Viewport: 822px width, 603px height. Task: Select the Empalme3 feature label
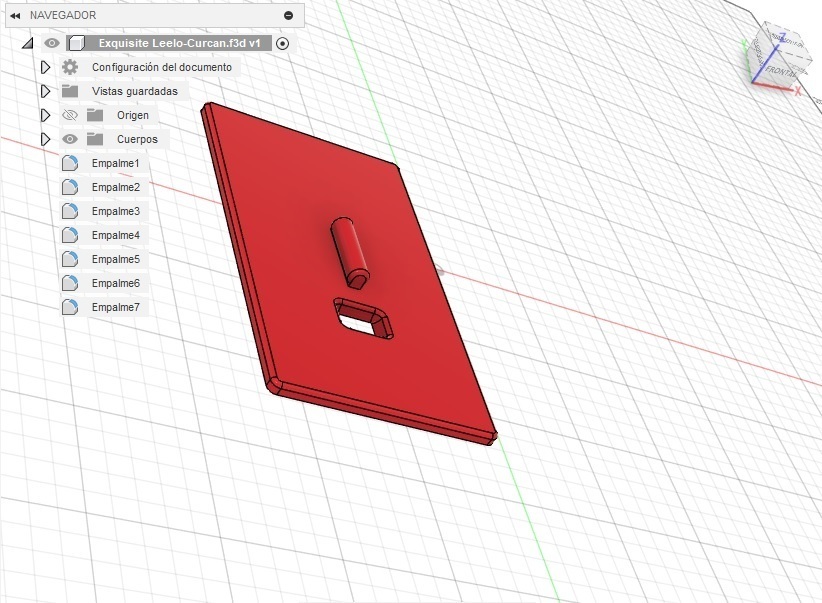pyautogui.click(x=115, y=211)
